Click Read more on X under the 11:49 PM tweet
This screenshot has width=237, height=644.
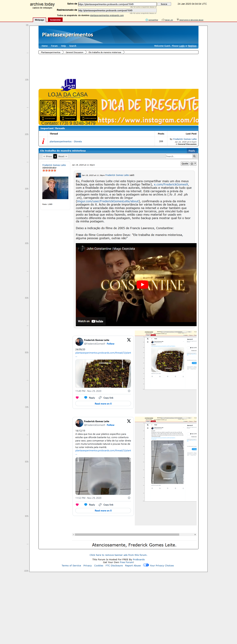[103, 403]
